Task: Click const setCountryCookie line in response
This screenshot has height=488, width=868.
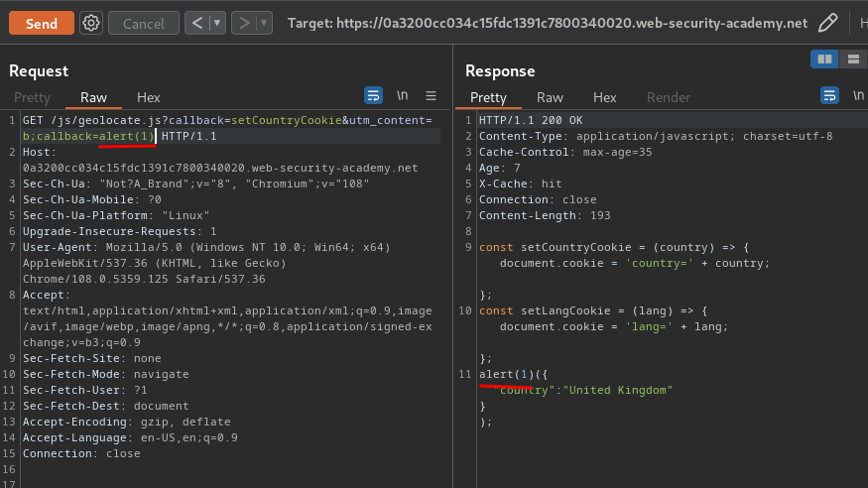Action: (x=614, y=247)
